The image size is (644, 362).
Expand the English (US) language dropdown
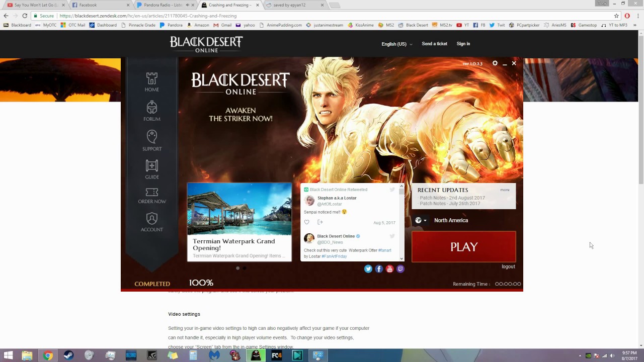point(396,44)
